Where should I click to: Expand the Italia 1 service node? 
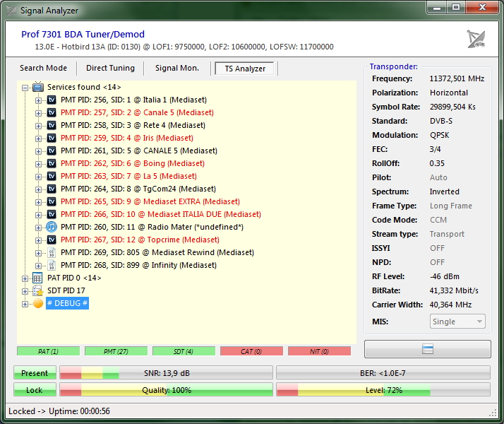(x=38, y=100)
